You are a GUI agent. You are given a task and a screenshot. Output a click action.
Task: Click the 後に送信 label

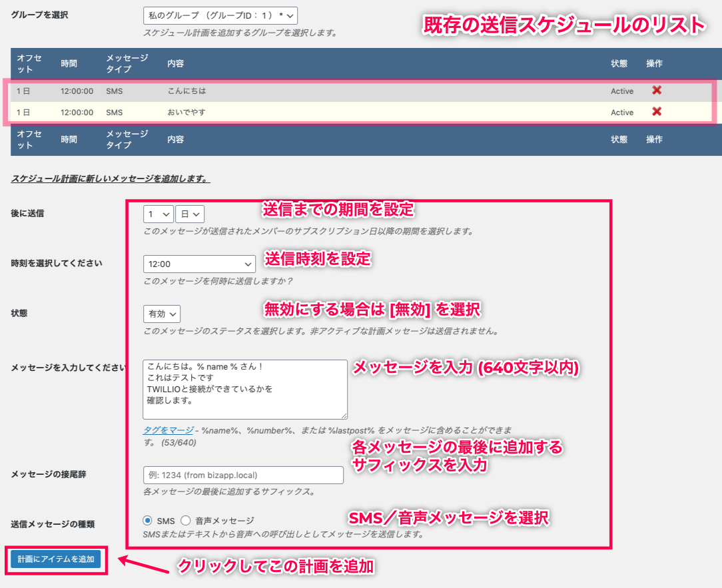tap(27, 213)
